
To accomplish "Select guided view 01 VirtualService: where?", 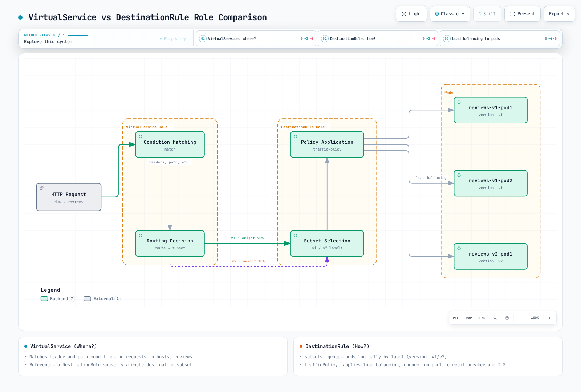I will (256, 38).
